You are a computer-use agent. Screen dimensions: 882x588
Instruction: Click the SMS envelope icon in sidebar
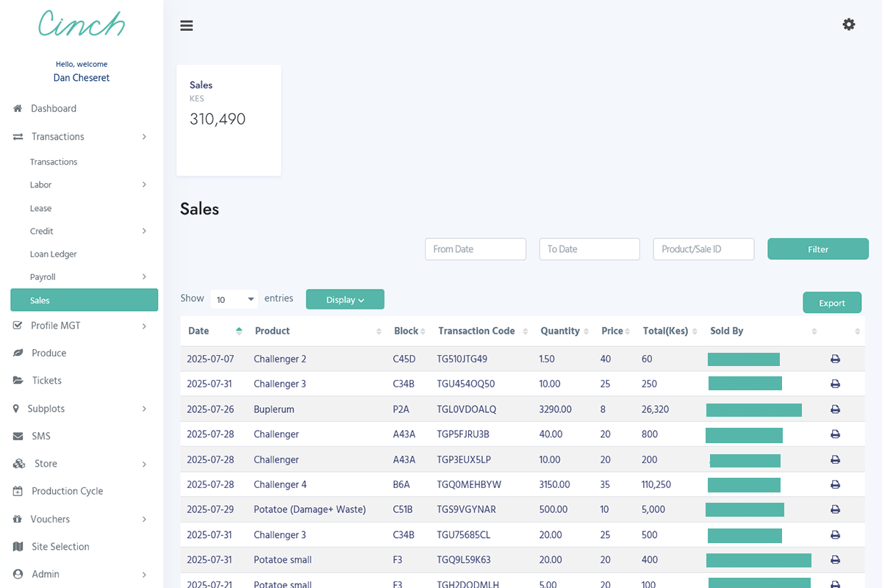16,436
